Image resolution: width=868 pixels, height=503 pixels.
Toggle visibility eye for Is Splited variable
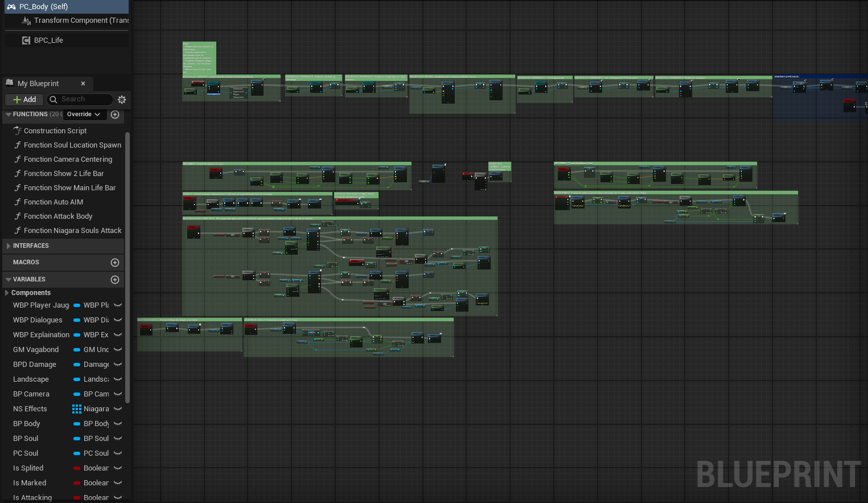tap(118, 468)
